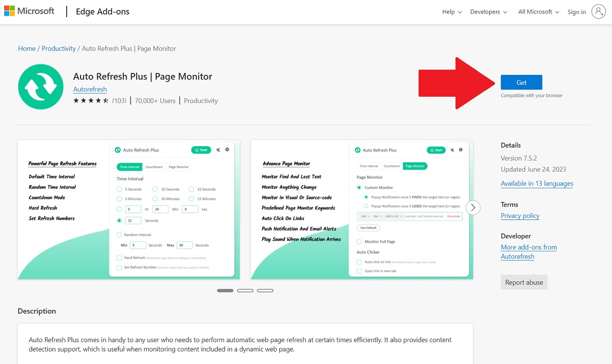Click the Edge Add-ons header
The image size is (612, 364).
click(x=102, y=11)
